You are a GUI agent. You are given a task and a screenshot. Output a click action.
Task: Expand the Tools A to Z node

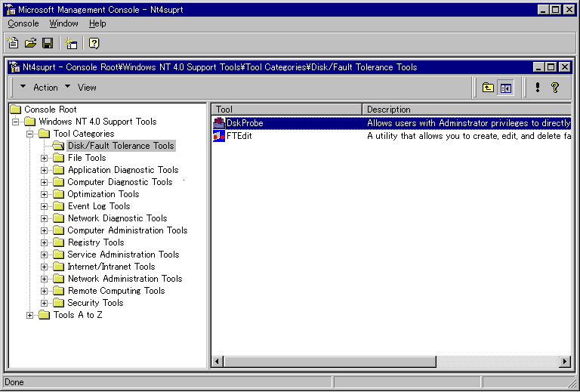[x=29, y=316]
